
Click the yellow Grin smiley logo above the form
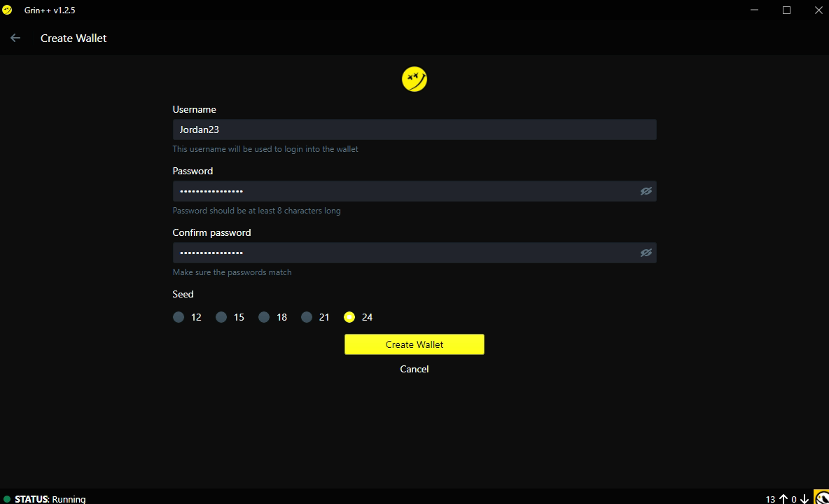[415, 79]
